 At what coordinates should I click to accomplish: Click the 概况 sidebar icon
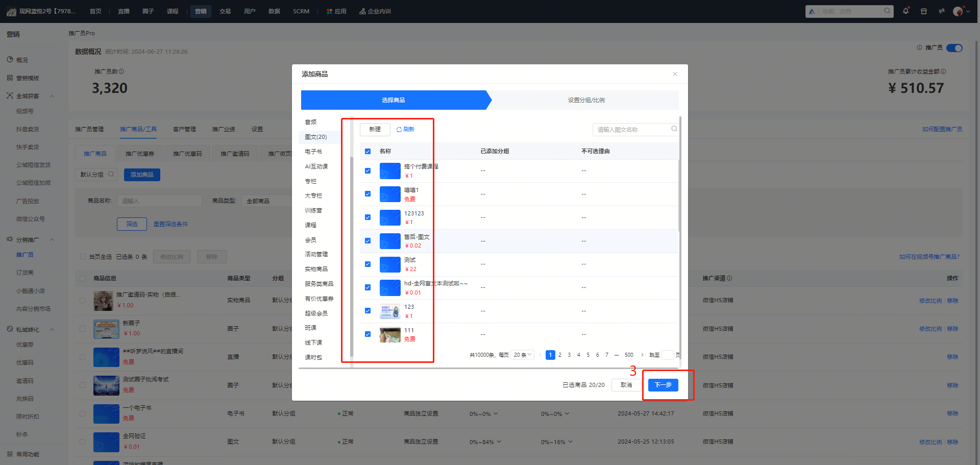click(x=10, y=60)
